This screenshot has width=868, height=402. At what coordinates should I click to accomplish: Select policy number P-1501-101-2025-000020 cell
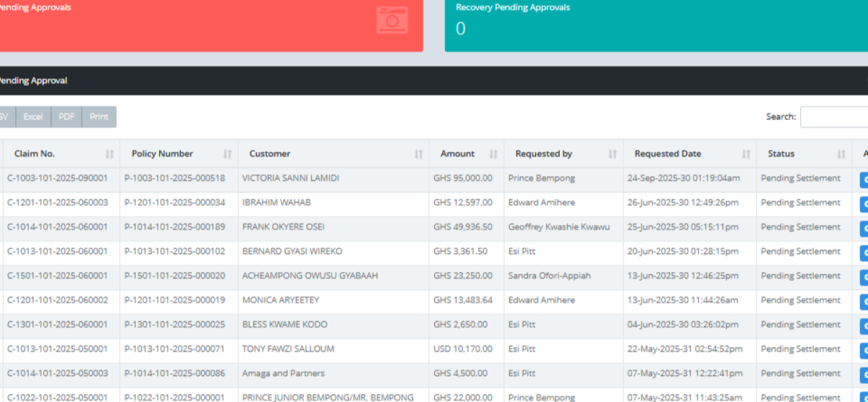tap(175, 276)
